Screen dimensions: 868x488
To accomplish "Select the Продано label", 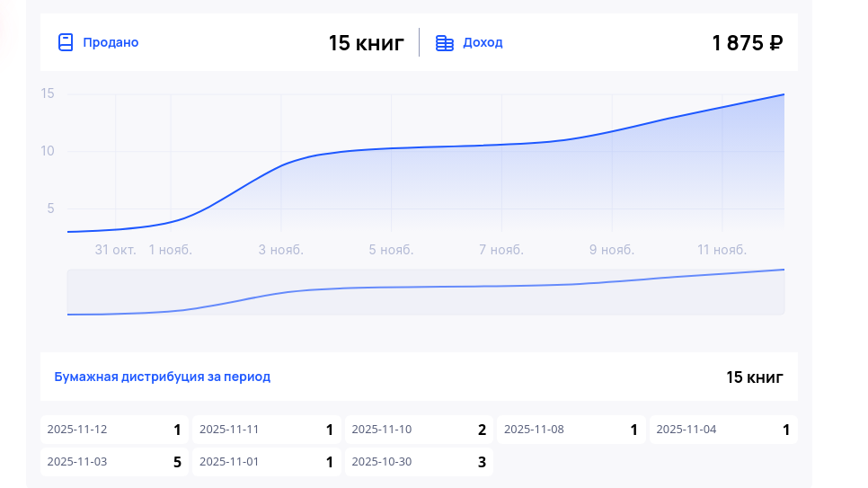I will [111, 42].
